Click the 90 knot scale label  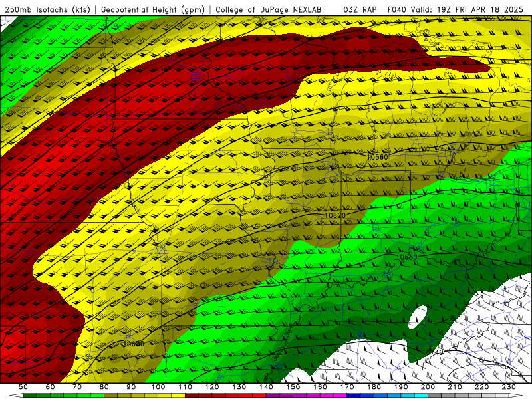131,387
